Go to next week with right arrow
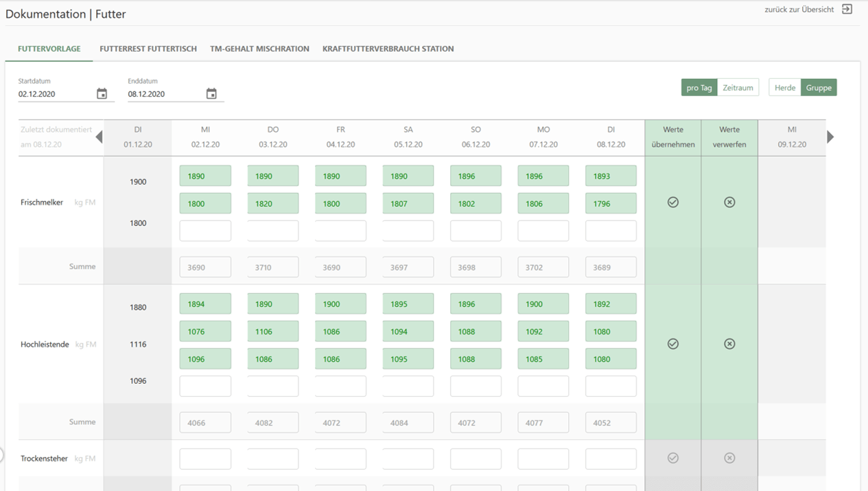The width and height of the screenshot is (868, 491). click(830, 137)
